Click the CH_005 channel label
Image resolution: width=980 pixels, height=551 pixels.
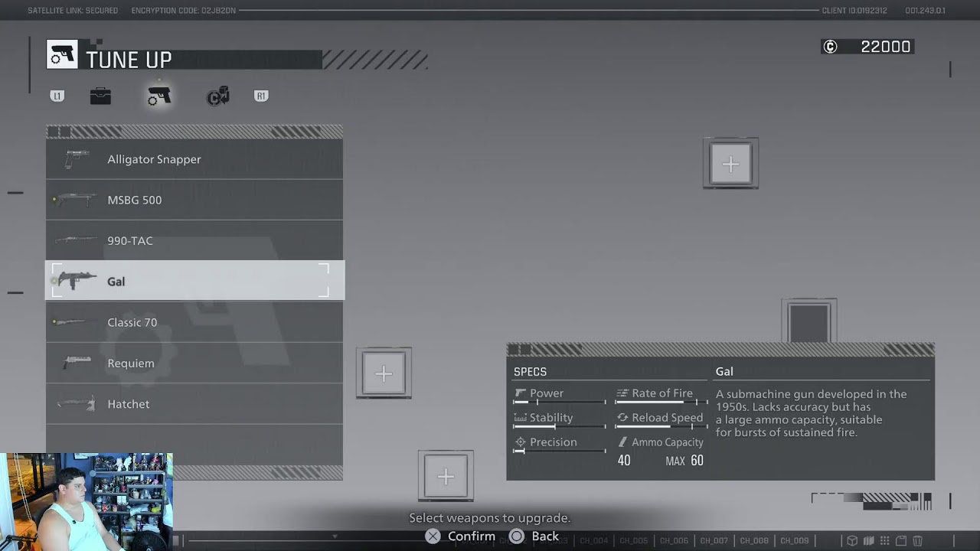pos(634,541)
